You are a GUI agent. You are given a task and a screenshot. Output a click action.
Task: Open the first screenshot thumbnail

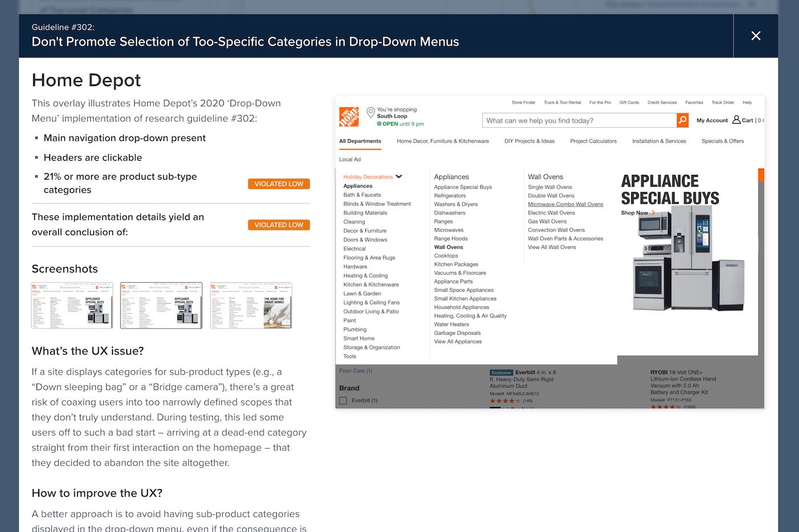[72, 306]
